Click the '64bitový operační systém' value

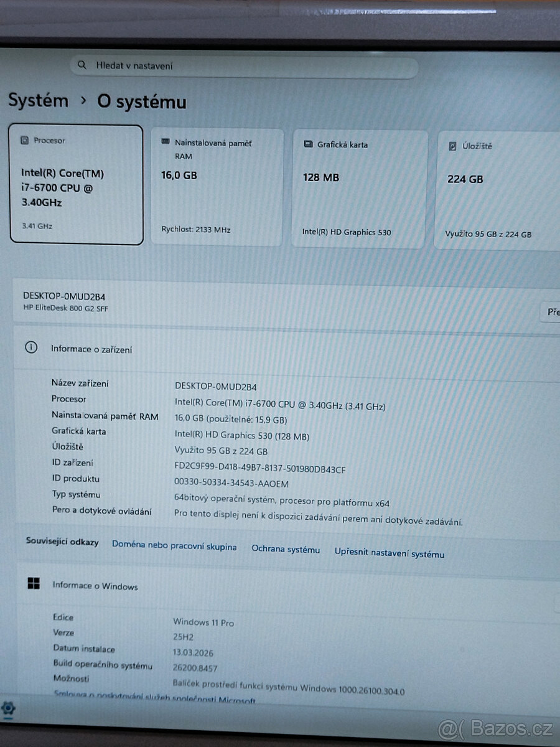[282, 500]
